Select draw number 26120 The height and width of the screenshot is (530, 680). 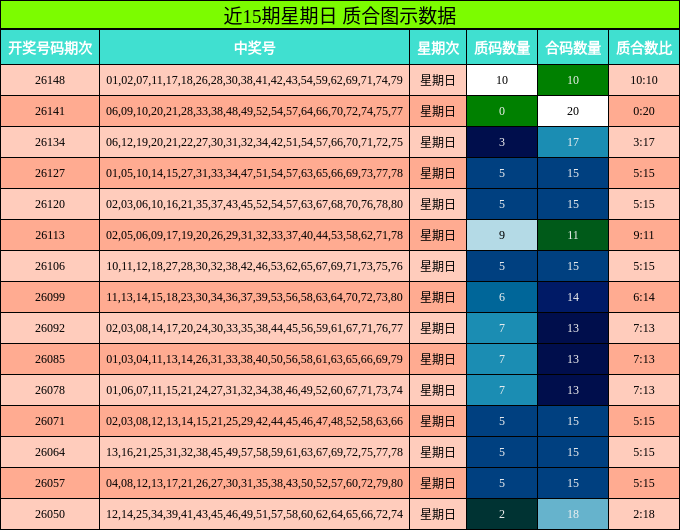tap(50, 204)
